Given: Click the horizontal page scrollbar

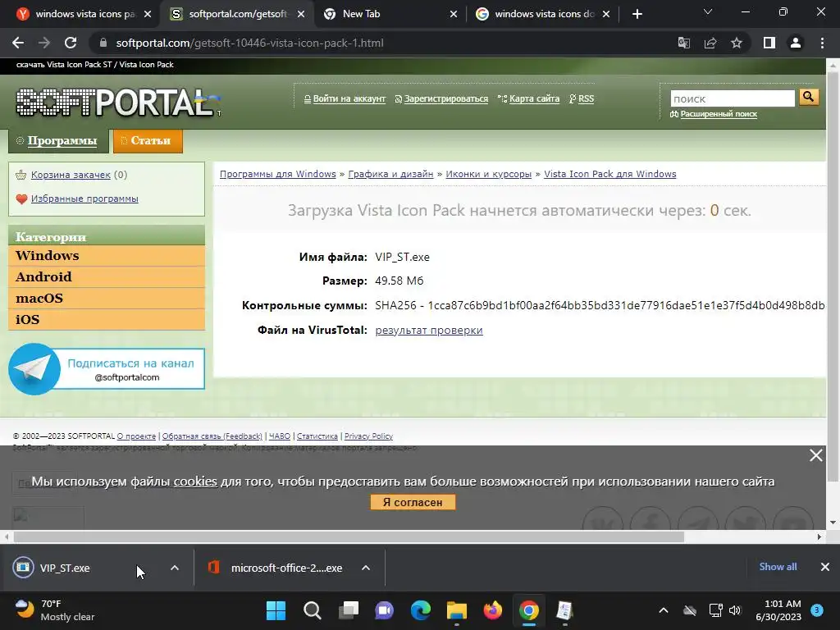Looking at the screenshot, I should (348, 536).
